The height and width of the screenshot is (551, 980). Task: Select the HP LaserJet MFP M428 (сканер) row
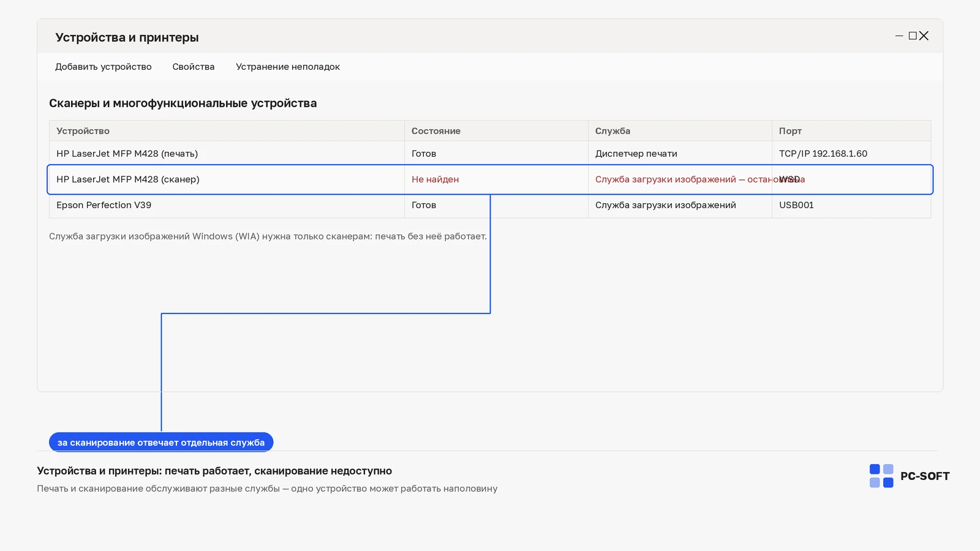pyautogui.click(x=490, y=179)
